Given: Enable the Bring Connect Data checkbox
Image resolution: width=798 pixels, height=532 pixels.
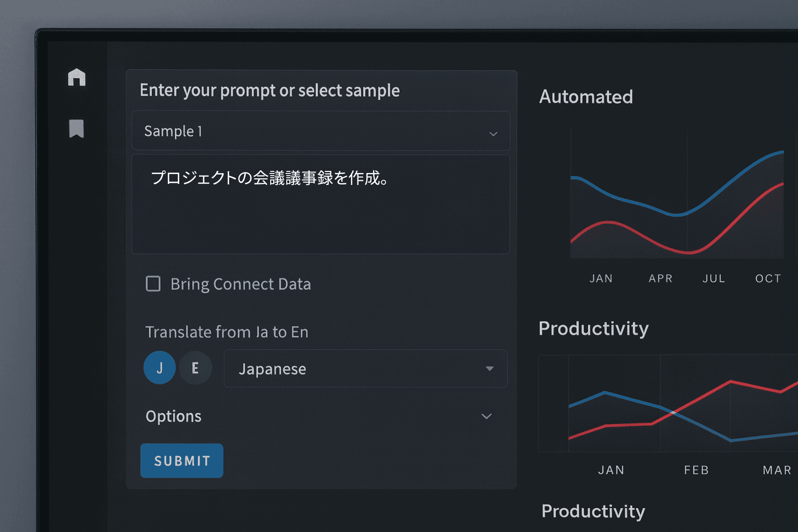Looking at the screenshot, I should (x=153, y=284).
